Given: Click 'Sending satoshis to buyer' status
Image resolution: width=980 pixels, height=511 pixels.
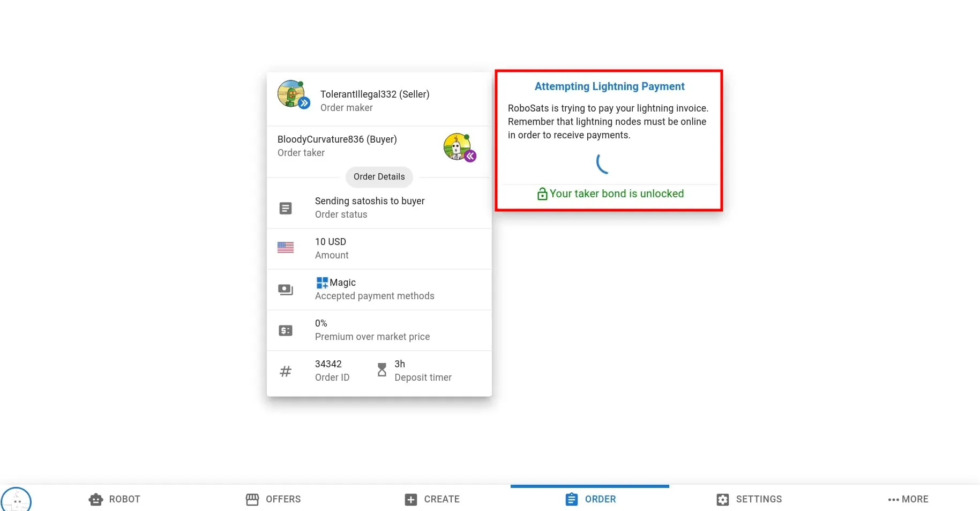Looking at the screenshot, I should 370,201.
